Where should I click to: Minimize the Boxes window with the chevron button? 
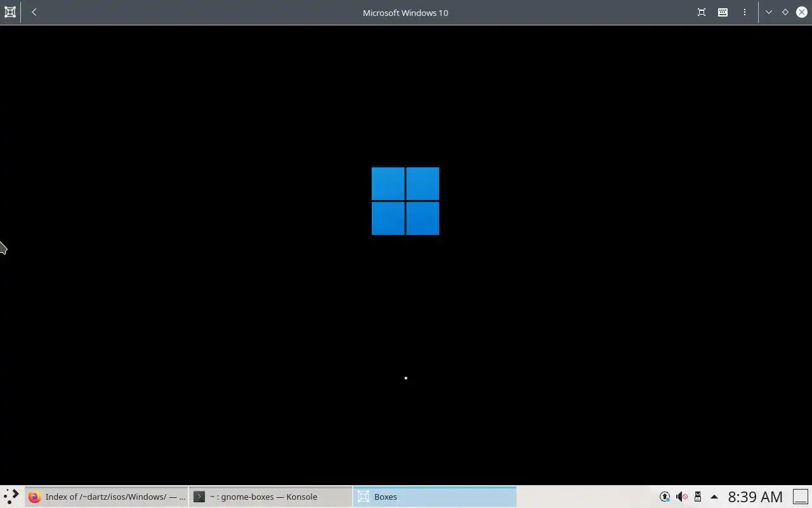pos(769,12)
